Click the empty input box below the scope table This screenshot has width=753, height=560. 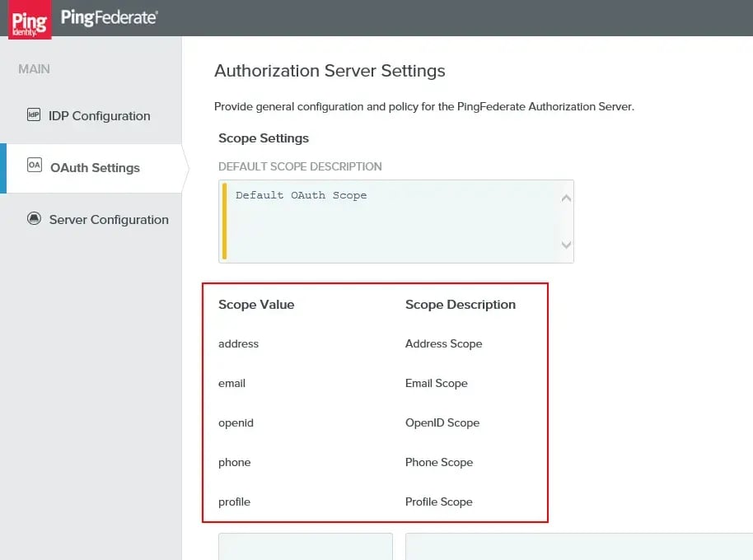point(305,548)
